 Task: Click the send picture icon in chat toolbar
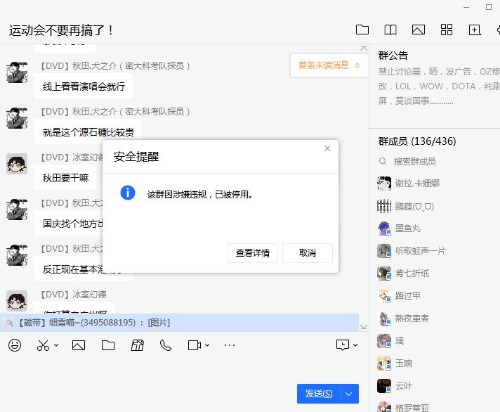point(78,345)
